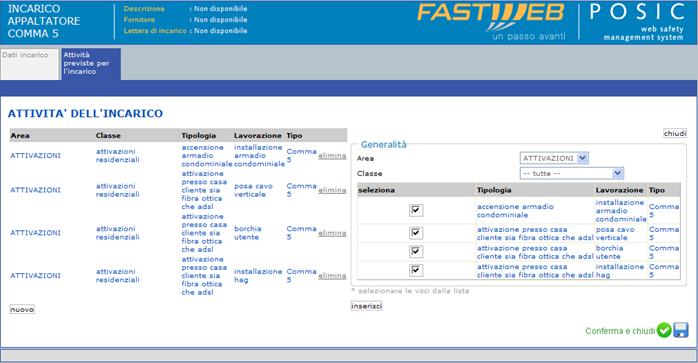Click the green checkmark confirm icon
This screenshot has width=698, height=363.
click(x=664, y=330)
